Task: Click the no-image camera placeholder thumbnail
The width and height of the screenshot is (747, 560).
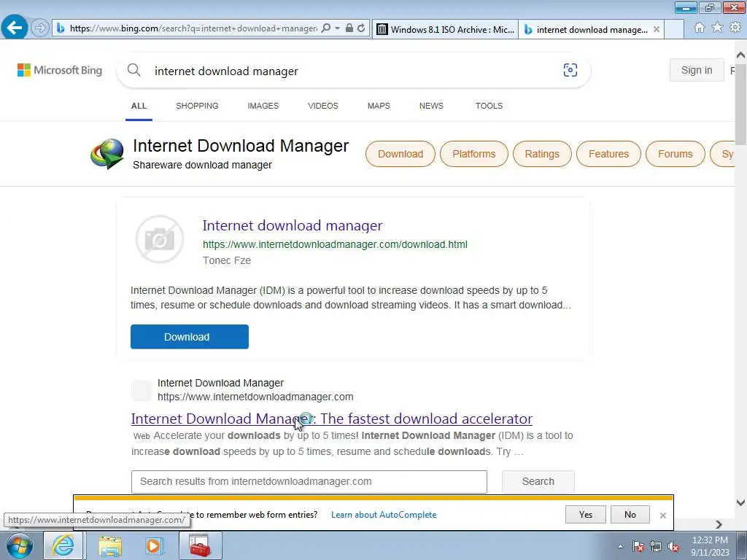Action: (160, 239)
